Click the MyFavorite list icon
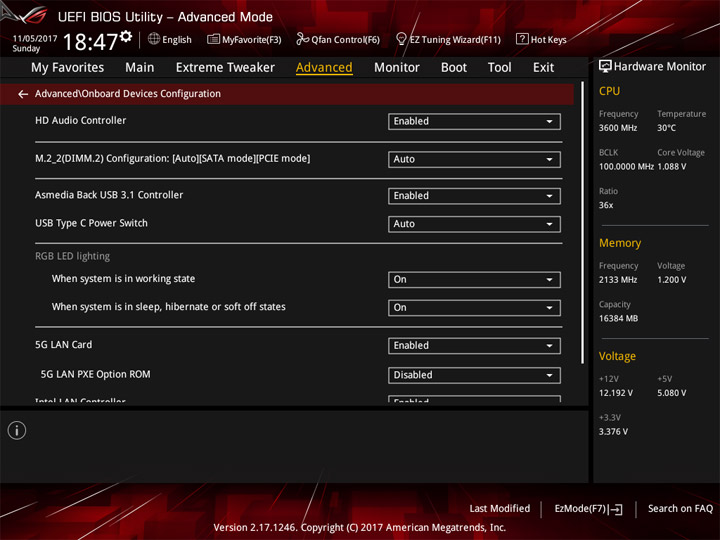The image size is (720, 540). pos(213,39)
